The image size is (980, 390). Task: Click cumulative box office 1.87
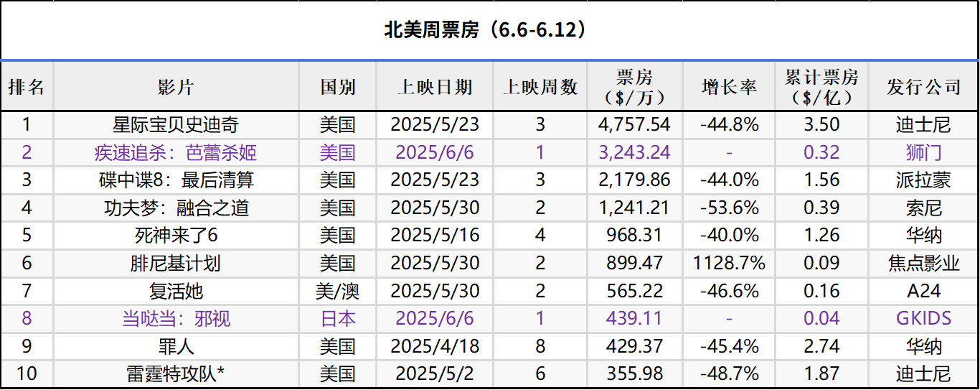point(821,374)
